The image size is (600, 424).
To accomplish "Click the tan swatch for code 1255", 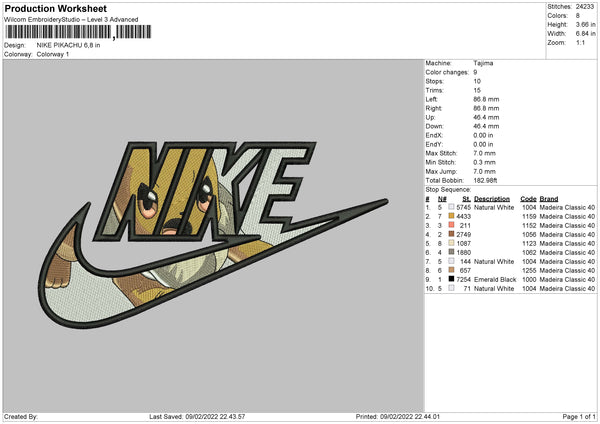I will pyautogui.click(x=452, y=270).
